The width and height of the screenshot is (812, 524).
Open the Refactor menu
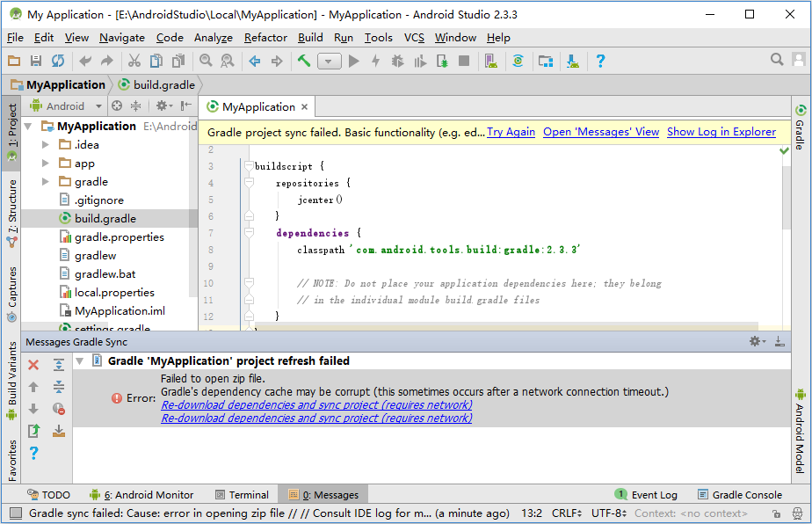coord(265,37)
